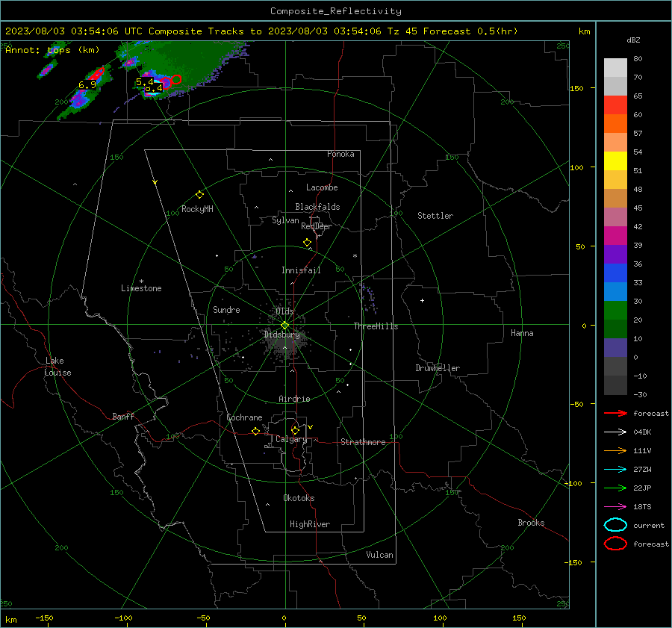The image size is (672, 628).
Task: Click the UTC timestamp in yellow header
Action: click(x=74, y=31)
